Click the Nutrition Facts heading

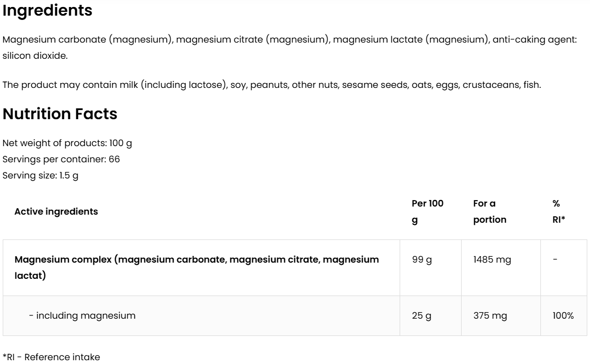coord(60,114)
